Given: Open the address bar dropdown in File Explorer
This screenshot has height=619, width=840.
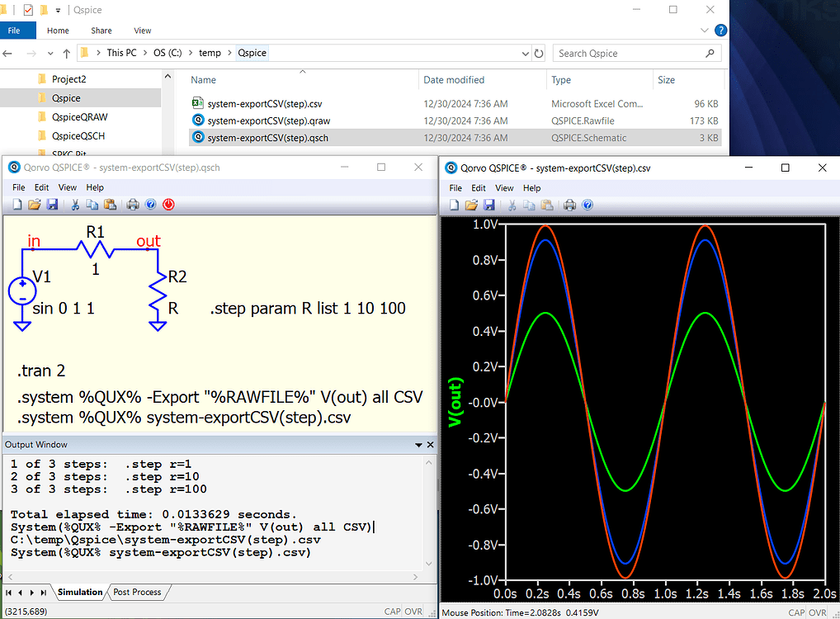Looking at the screenshot, I should (526, 52).
